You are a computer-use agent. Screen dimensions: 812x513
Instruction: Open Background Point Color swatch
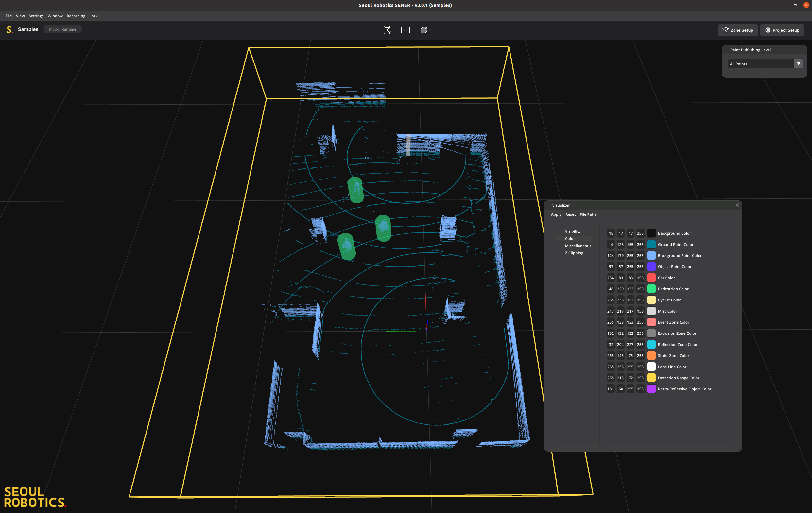(651, 255)
